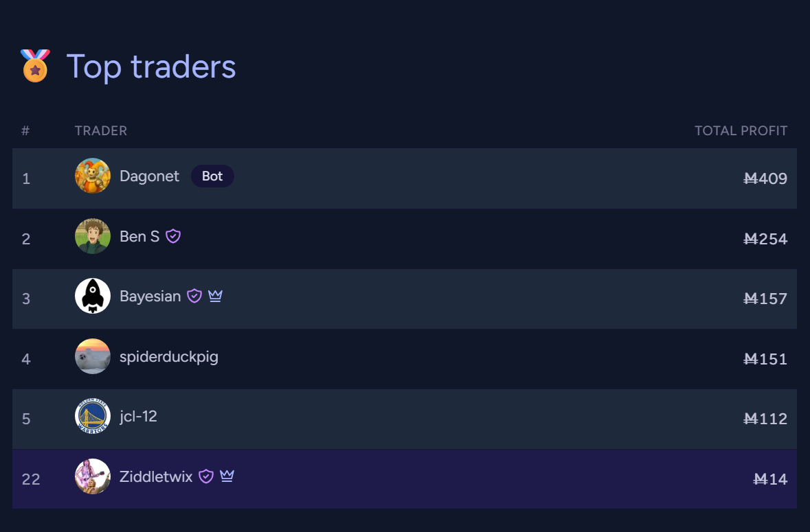Open the Ben S username link

click(x=139, y=237)
